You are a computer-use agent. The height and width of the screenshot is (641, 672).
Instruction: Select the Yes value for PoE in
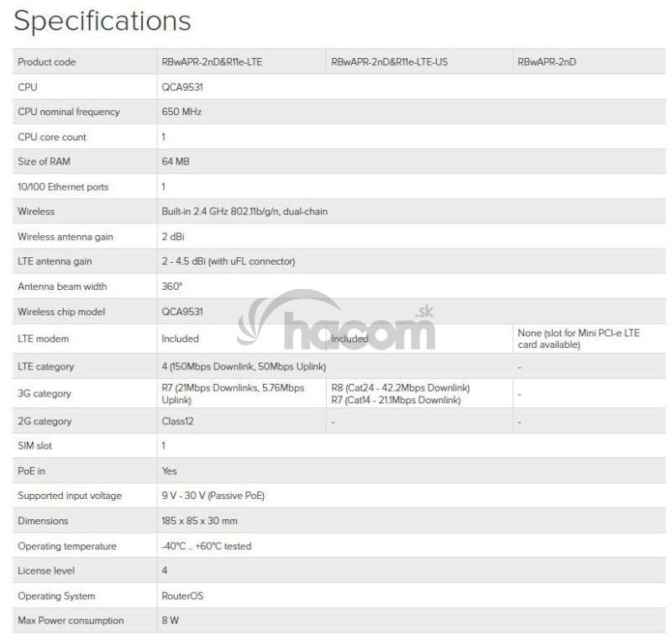tap(170, 471)
